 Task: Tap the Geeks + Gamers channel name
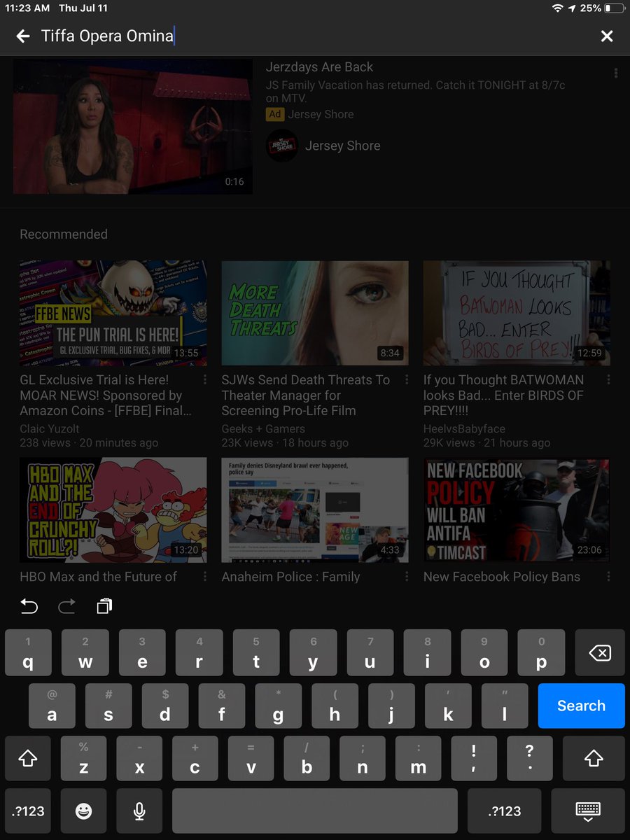pyautogui.click(x=263, y=428)
